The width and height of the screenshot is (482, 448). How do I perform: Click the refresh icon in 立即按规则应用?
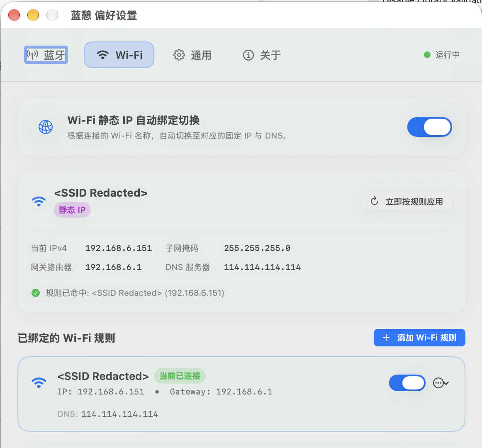point(374,201)
